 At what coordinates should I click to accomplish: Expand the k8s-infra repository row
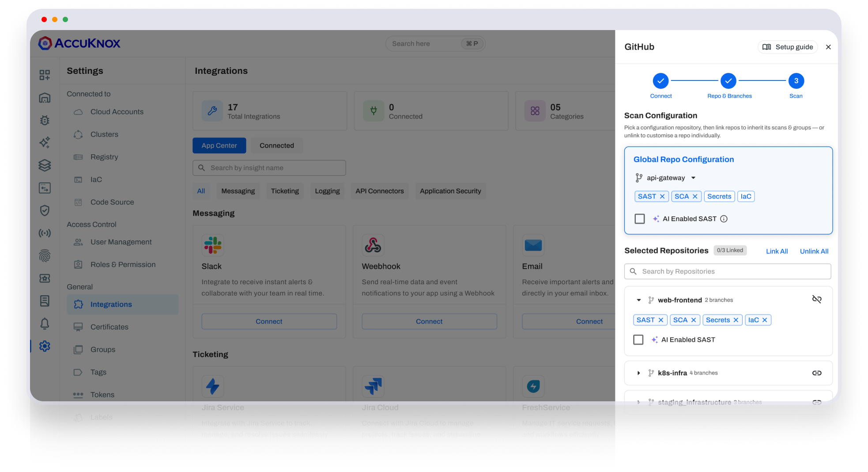638,373
